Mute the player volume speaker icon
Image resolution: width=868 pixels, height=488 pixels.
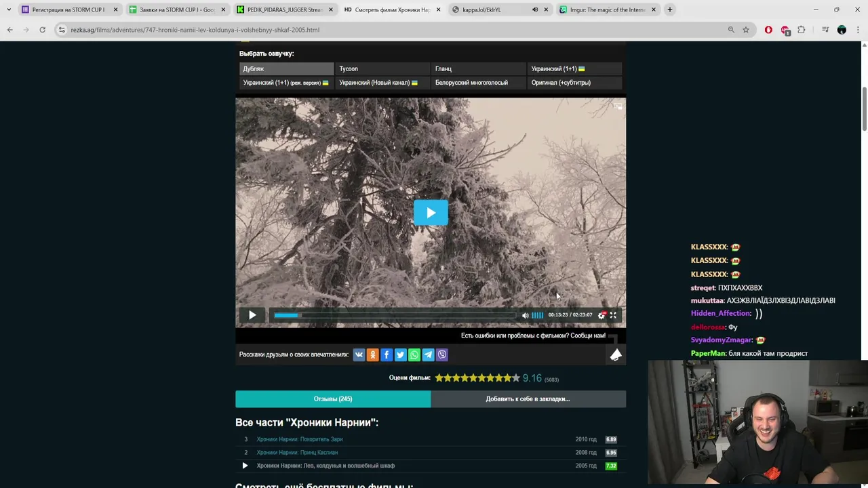525,315
